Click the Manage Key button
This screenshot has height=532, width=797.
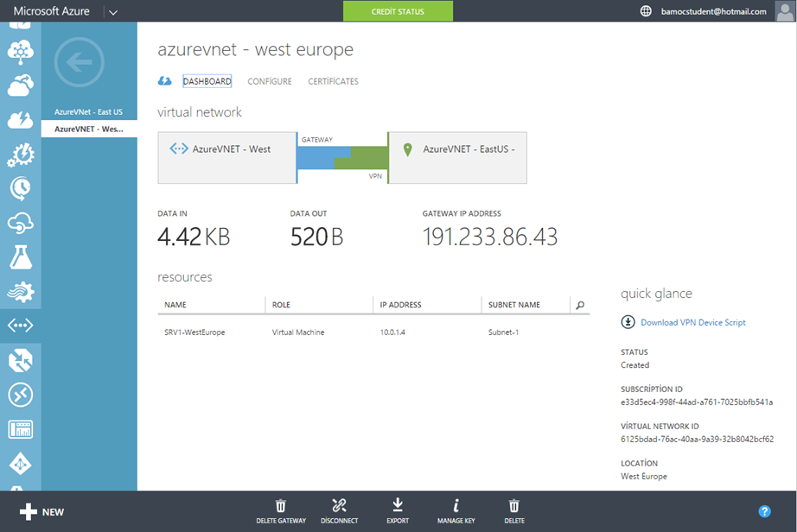point(456,511)
